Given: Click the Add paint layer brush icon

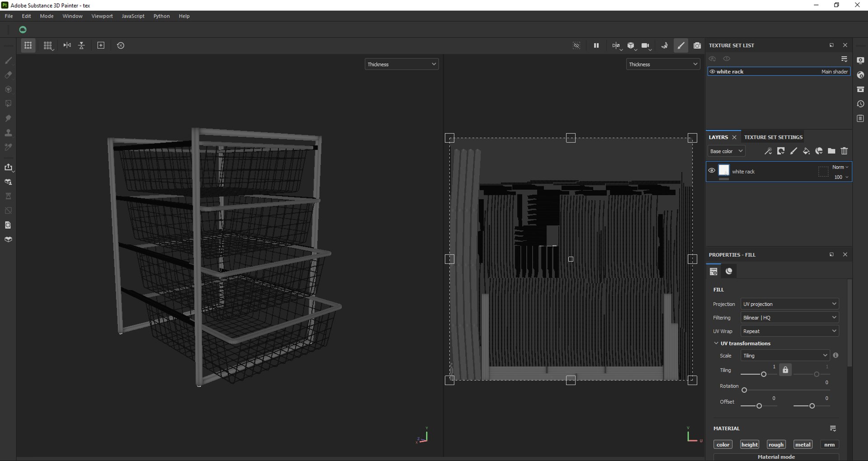Looking at the screenshot, I should [793, 151].
